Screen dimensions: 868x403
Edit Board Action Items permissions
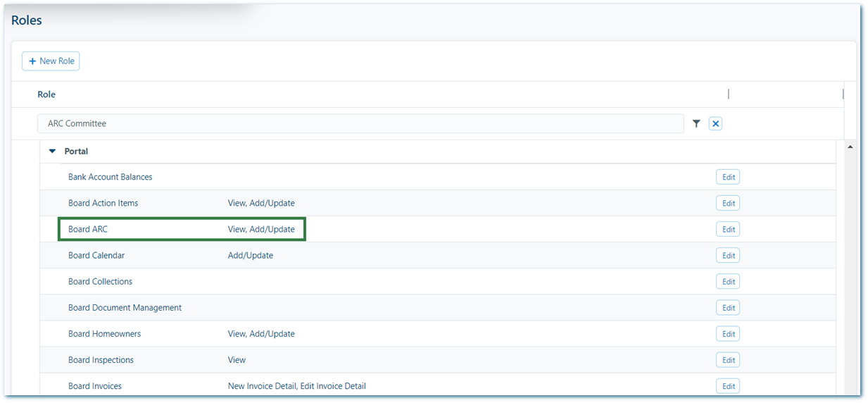[729, 204]
